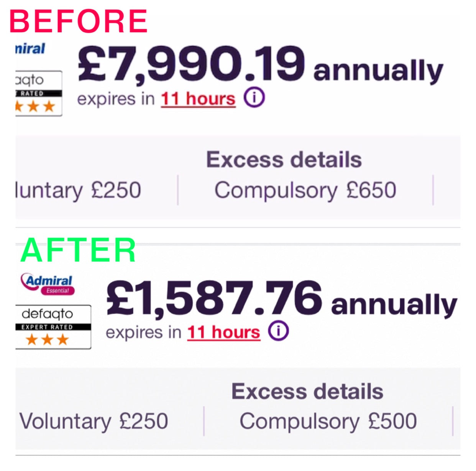
Task: Click the info icon beside the £7,990.19 quote expiry
Action: point(254,97)
